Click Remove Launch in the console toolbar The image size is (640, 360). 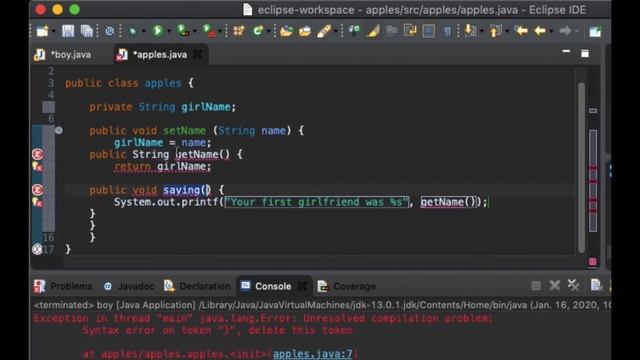tap(554, 285)
